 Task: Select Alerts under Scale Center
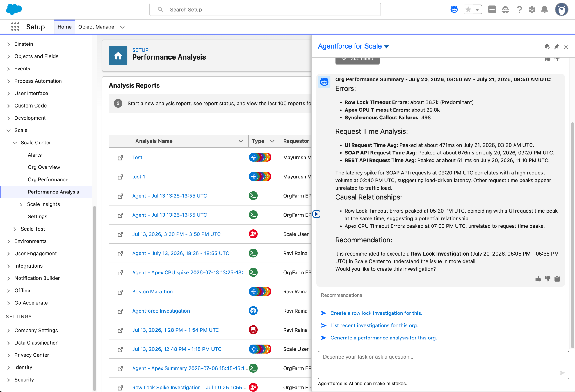(35, 155)
